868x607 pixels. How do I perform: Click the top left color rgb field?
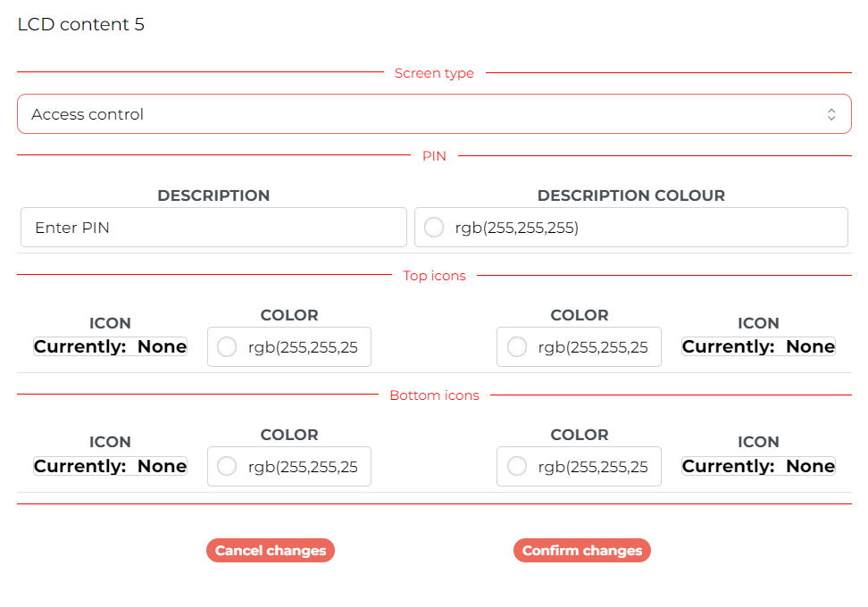(x=289, y=347)
